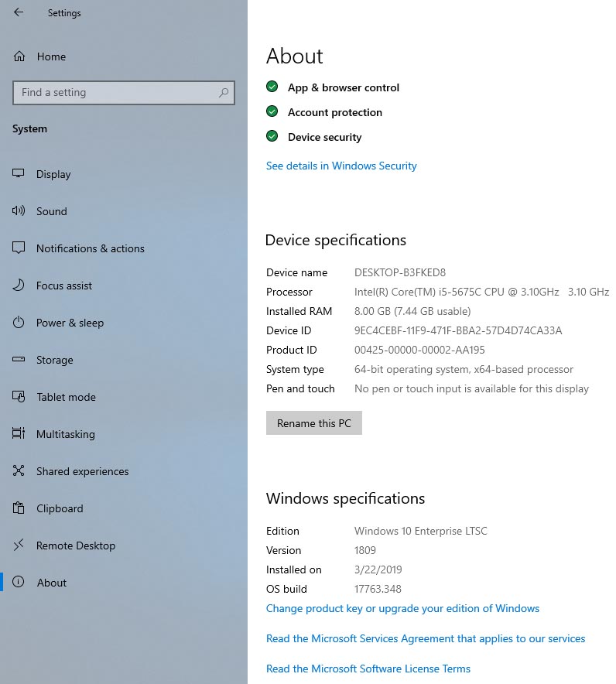
Task: Open See details in Windows Security link
Action: (x=341, y=166)
